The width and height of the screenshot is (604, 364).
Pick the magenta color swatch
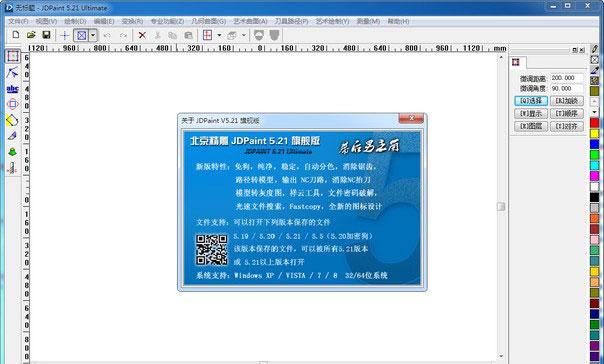(x=594, y=176)
